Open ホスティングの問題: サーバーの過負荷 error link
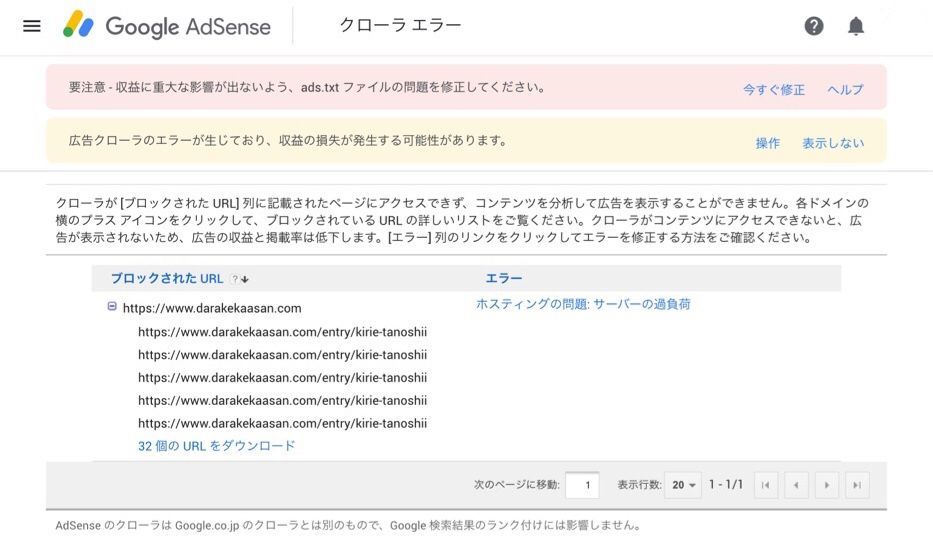933x549 pixels. pyautogui.click(x=583, y=304)
